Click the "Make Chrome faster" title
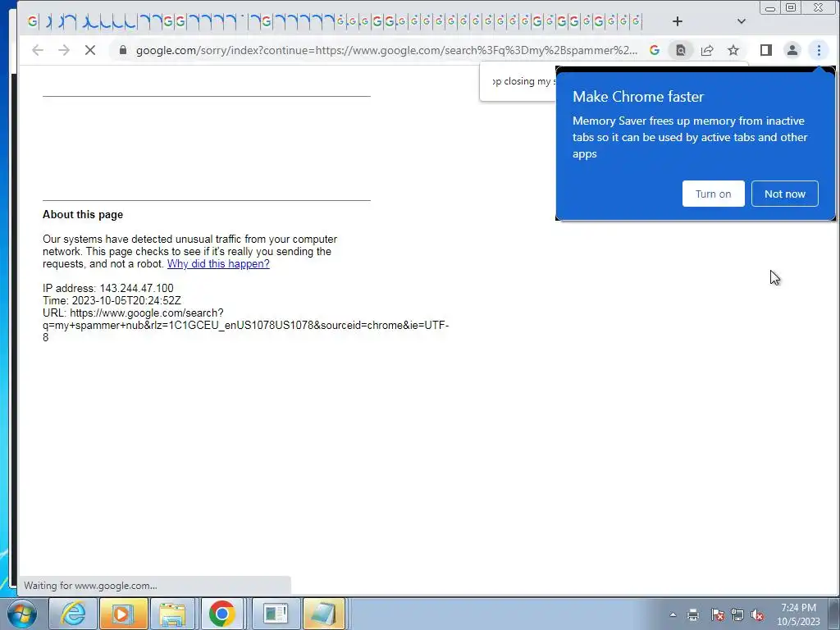840x630 pixels. coord(638,97)
